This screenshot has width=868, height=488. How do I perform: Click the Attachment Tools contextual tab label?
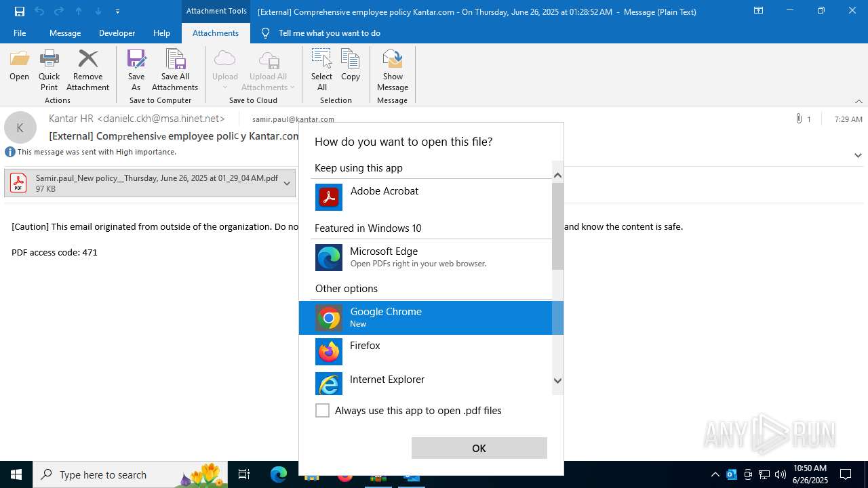click(216, 11)
